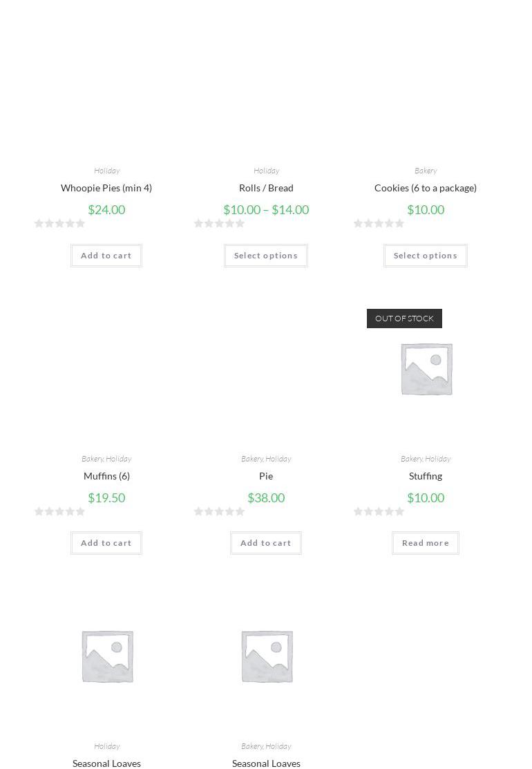Click the star rating under Rolls / Bread
Viewport: 532px width, 769px height.
pos(220,223)
